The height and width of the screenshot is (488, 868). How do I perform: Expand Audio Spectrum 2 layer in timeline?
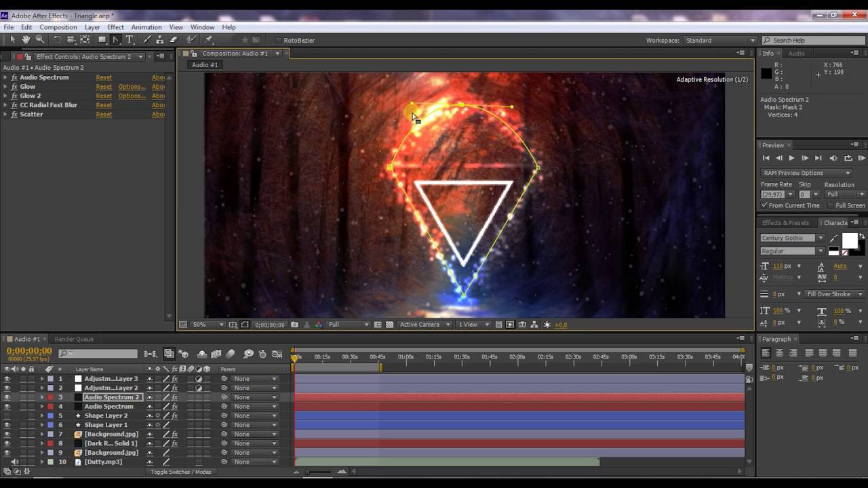tap(41, 397)
